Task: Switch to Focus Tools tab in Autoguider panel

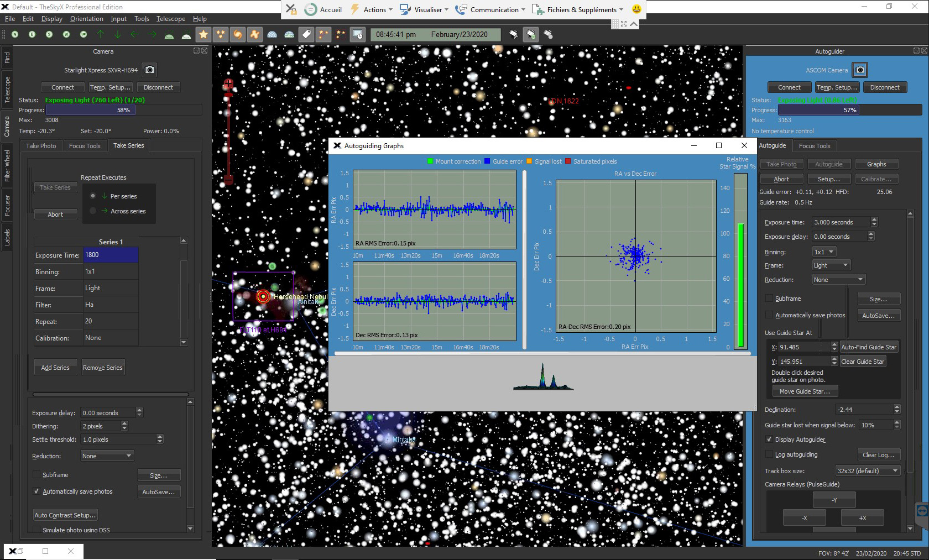Action: [815, 145]
